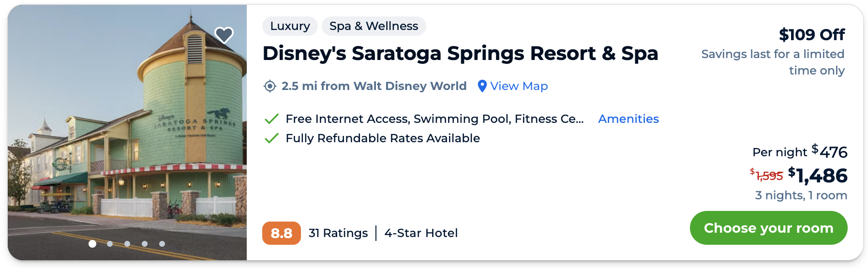Click the hotel exterior photo
The height and width of the screenshot is (268, 868).
point(127,131)
